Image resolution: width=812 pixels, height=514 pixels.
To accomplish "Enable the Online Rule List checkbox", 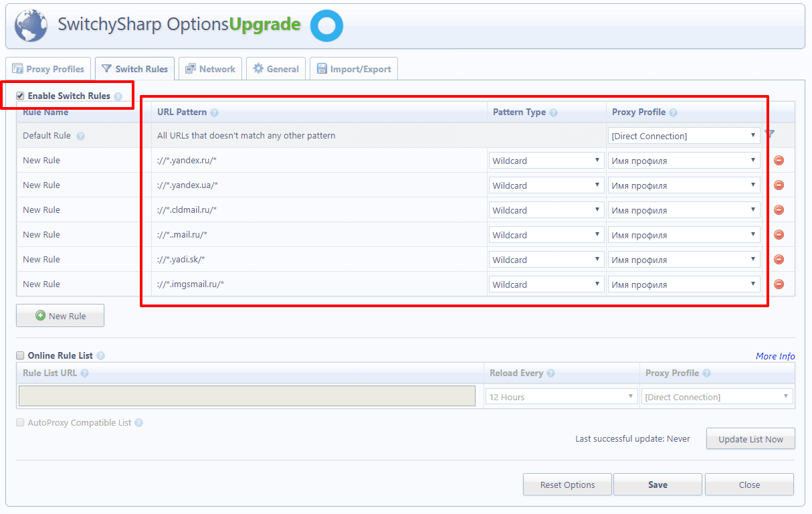I will [20, 355].
